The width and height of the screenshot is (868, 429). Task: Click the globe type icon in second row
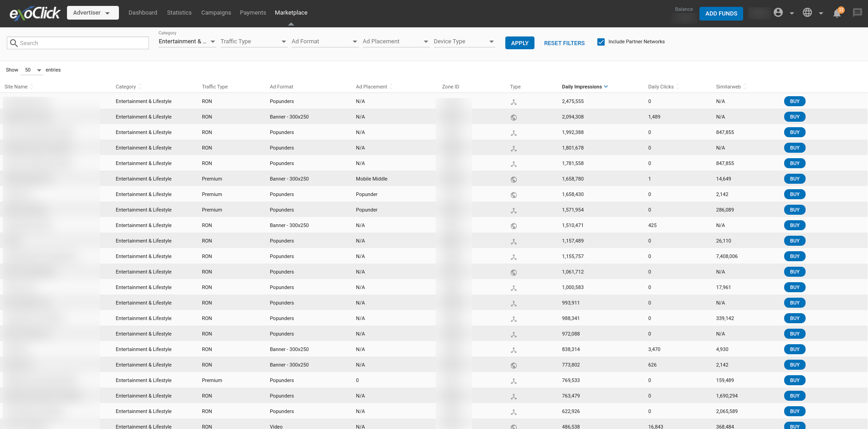(514, 118)
